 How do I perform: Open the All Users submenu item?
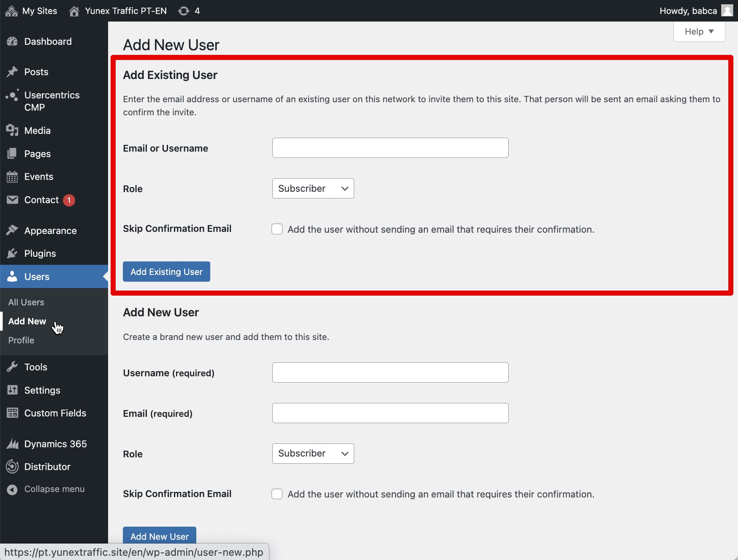26,302
